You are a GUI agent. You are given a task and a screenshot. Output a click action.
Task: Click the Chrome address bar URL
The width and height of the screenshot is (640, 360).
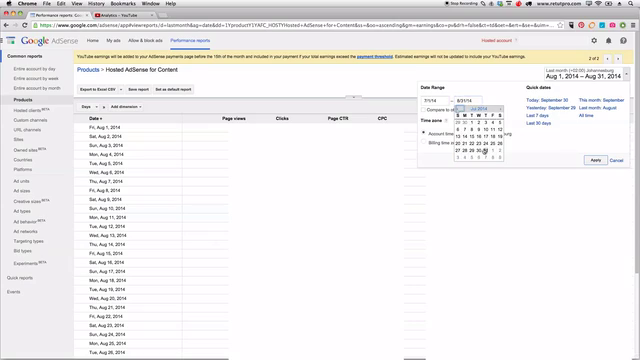pos(297,25)
